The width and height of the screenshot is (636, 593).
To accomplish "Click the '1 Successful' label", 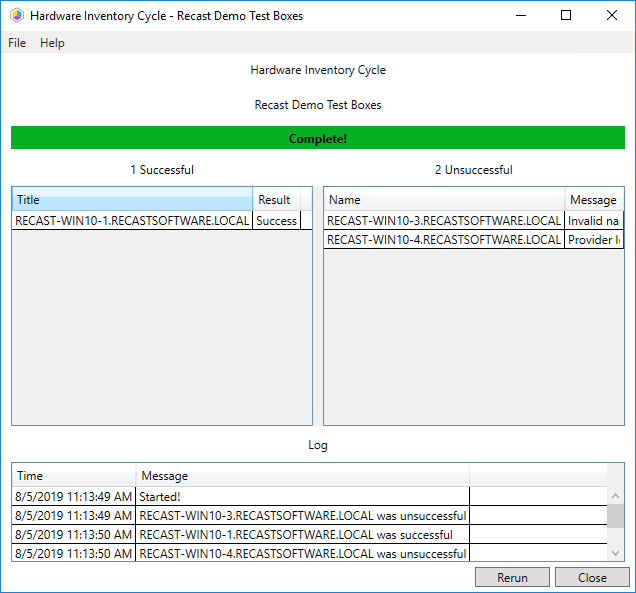I will (x=162, y=170).
